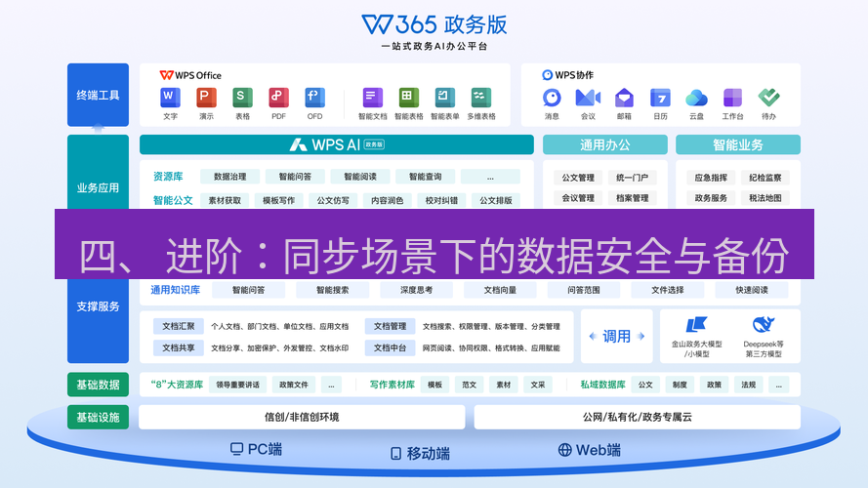Click the 内容润色 tag
868x488 pixels.
pos(387,200)
